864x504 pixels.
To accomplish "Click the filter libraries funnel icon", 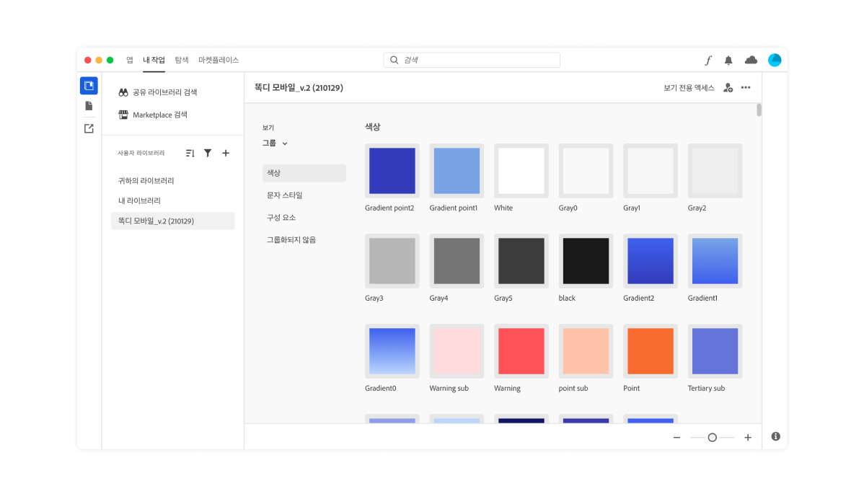I will [208, 153].
